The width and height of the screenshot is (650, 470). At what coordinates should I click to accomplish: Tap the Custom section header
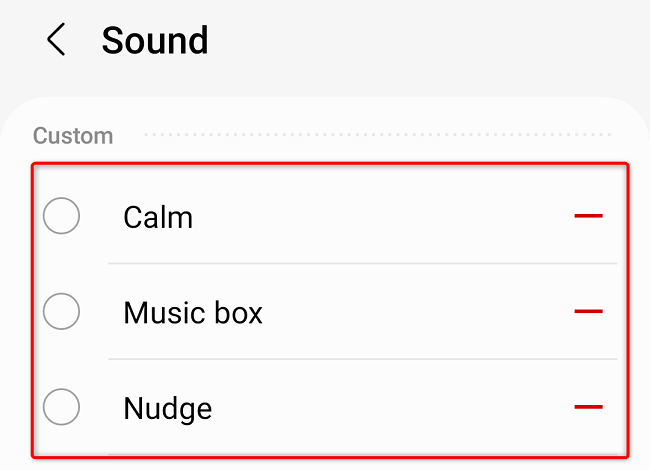click(x=73, y=135)
